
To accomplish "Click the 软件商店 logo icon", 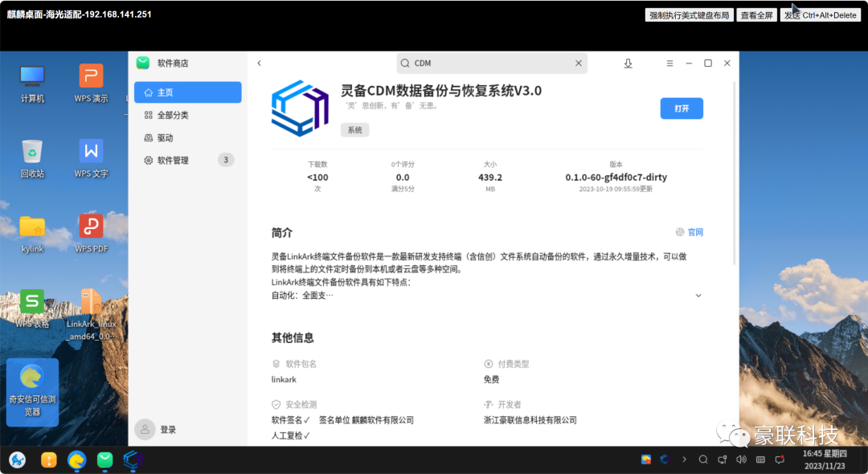I will coord(143,63).
